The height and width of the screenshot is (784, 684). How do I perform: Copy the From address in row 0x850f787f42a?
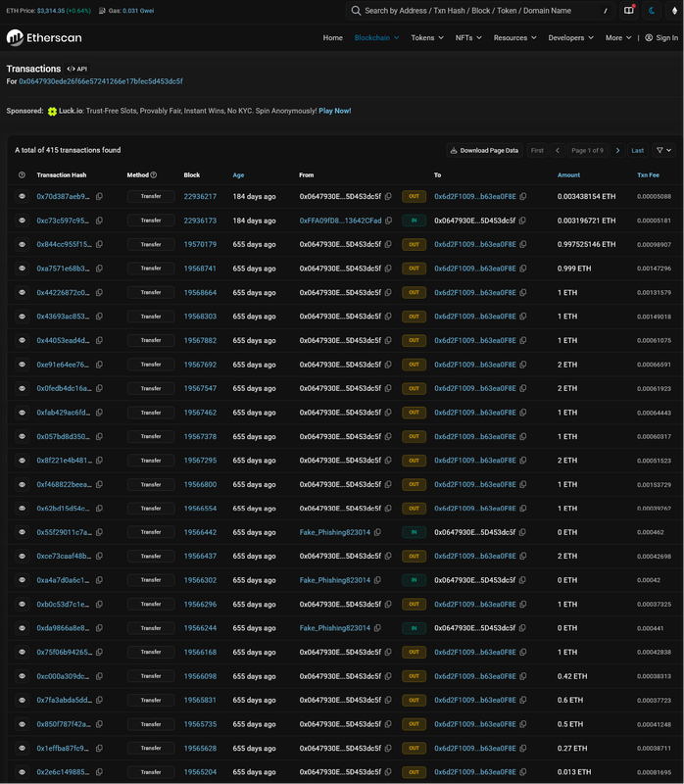click(x=388, y=724)
